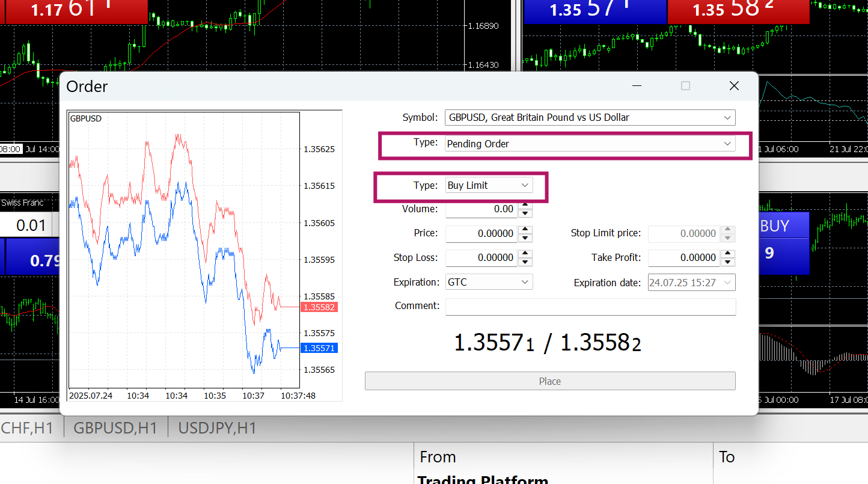868x484 pixels.
Task: Decrease Volume with the down arrow
Action: point(525,213)
